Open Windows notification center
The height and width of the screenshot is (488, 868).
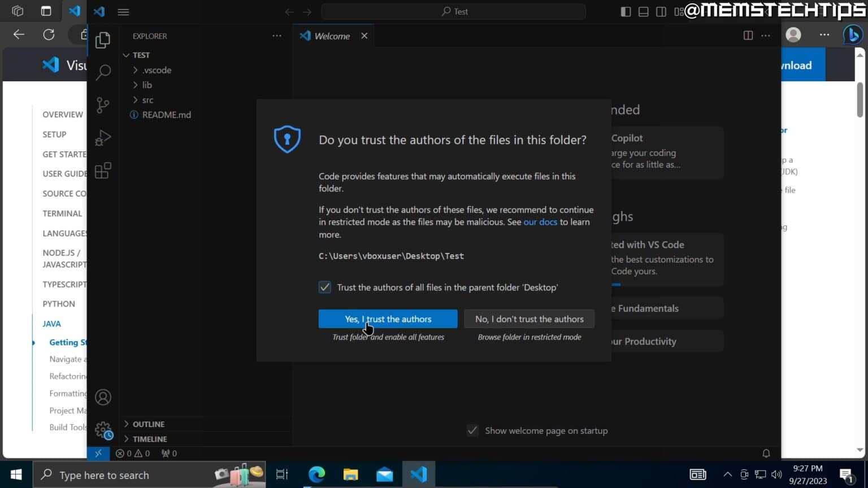coord(847,475)
